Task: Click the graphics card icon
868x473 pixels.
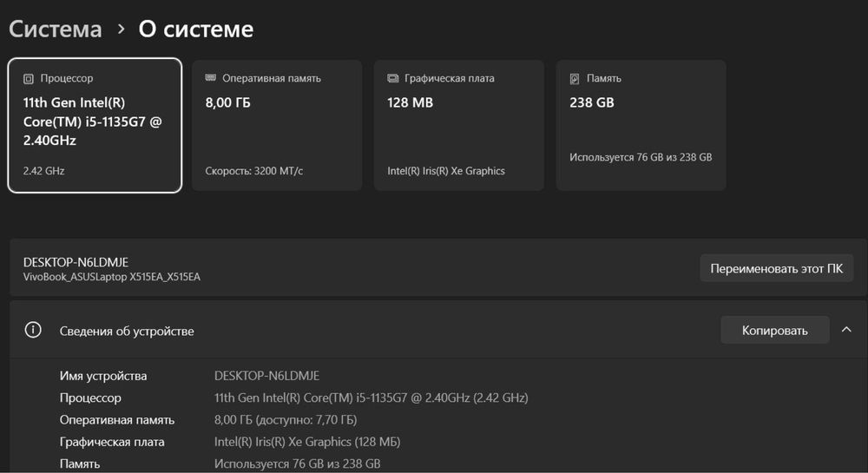Action: pyautogui.click(x=393, y=79)
